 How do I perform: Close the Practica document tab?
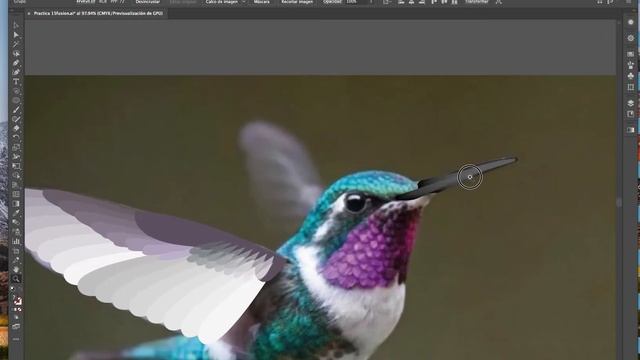29,13
